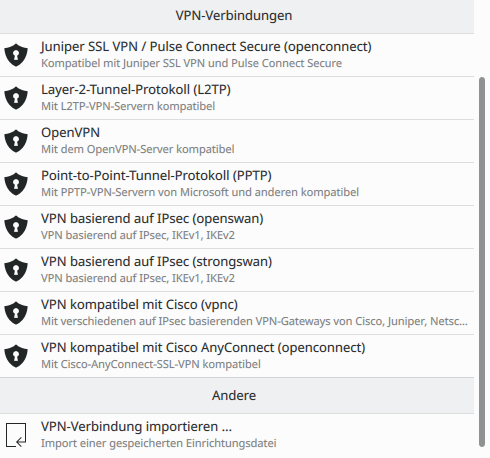
Task: Click the shield icon for PPTP entry
Action: coord(16,184)
